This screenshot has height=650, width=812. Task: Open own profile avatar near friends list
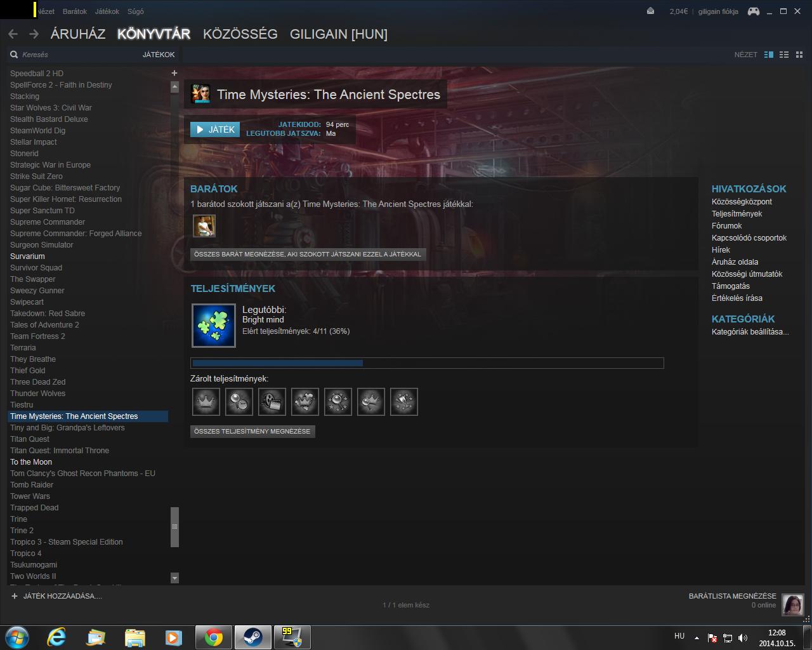click(x=793, y=605)
